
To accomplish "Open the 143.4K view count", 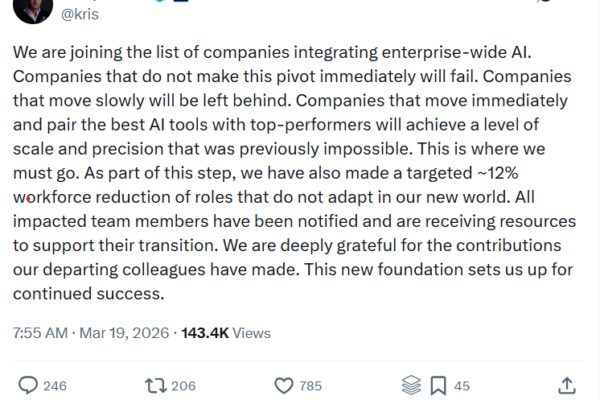I will 204,333.
